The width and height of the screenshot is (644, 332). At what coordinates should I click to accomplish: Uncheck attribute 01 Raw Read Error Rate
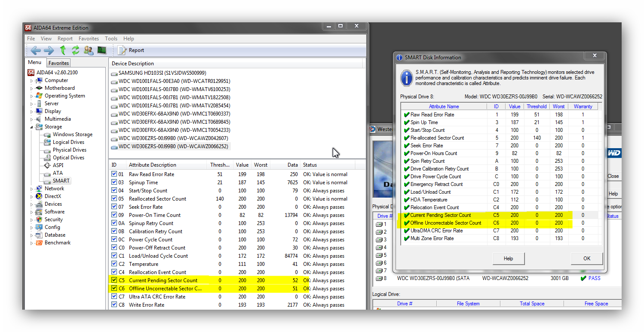114,174
